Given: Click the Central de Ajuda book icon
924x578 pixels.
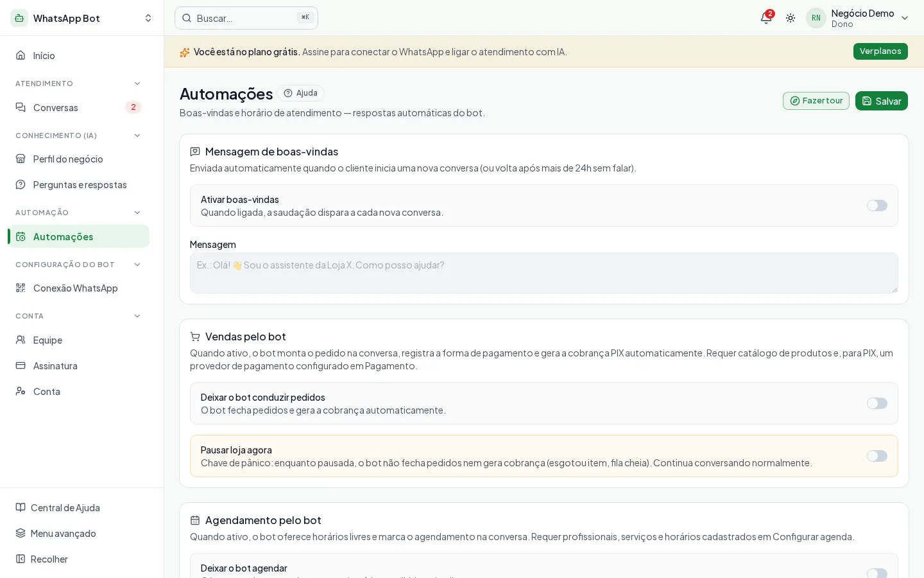Looking at the screenshot, I should (21, 507).
